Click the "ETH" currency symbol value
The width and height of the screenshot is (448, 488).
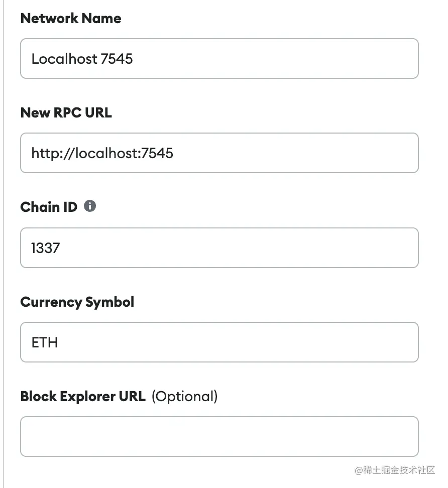(45, 342)
